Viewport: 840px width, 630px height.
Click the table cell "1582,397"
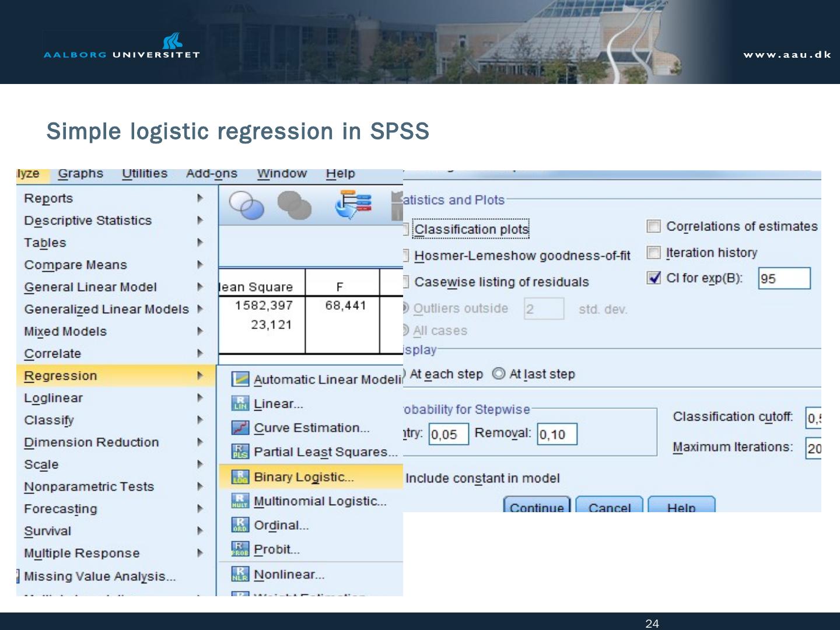pyautogui.click(x=264, y=306)
